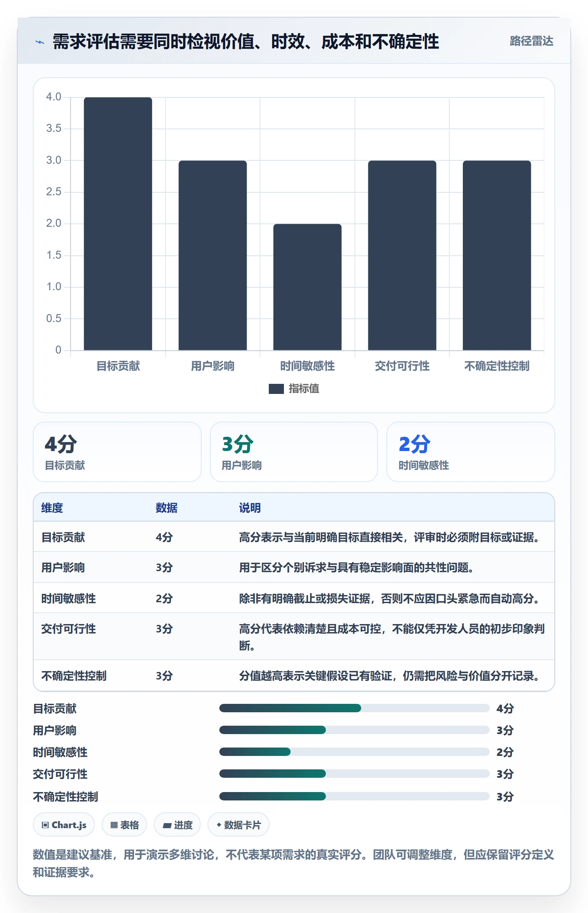Click the 用户影响 bar in the chart

[x=213, y=255]
